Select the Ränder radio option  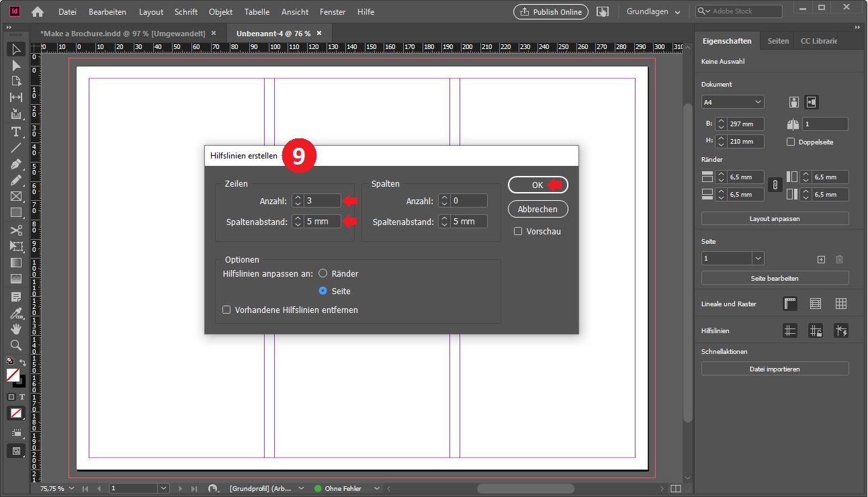(323, 273)
